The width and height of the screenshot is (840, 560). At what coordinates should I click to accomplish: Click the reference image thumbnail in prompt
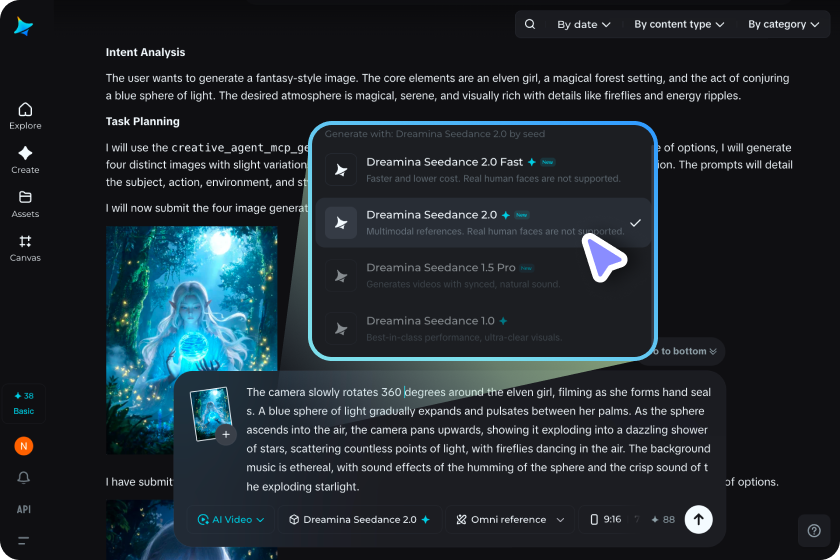pyautogui.click(x=210, y=413)
